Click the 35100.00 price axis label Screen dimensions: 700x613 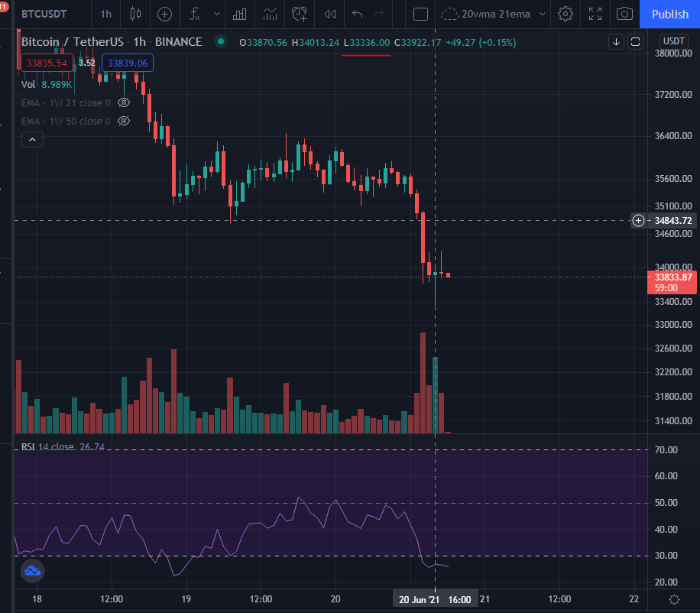coord(673,206)
